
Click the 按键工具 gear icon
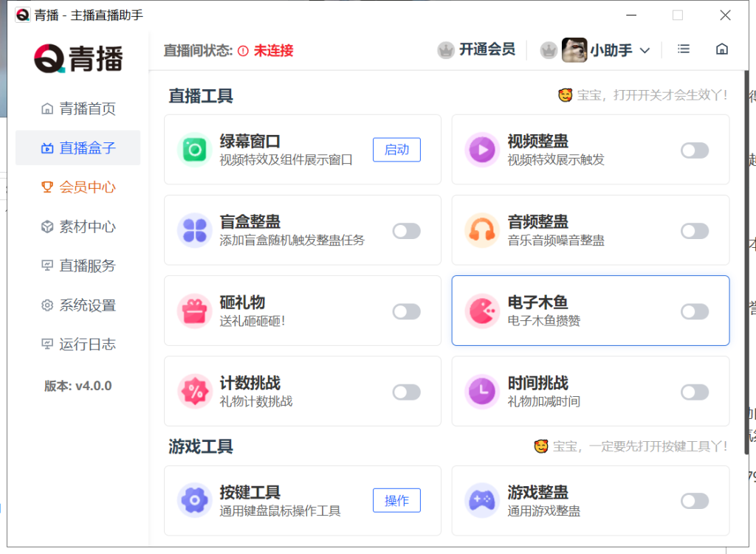[195, 501]
